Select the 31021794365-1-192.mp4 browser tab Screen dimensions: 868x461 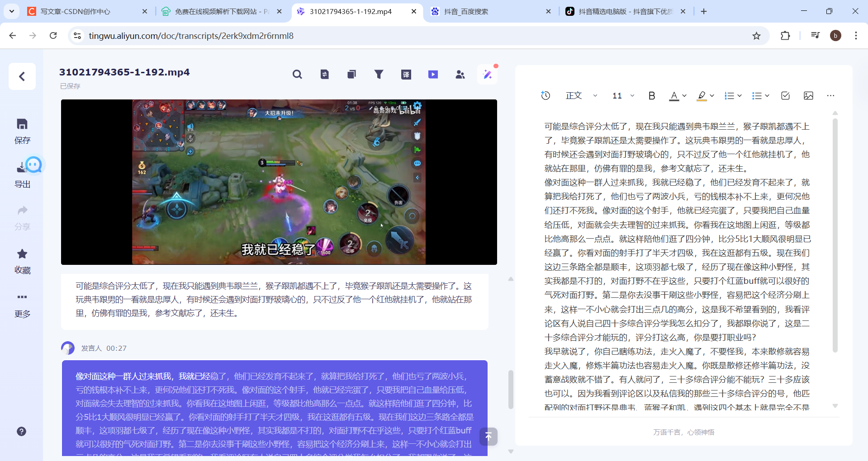click(x=357, y=12)
